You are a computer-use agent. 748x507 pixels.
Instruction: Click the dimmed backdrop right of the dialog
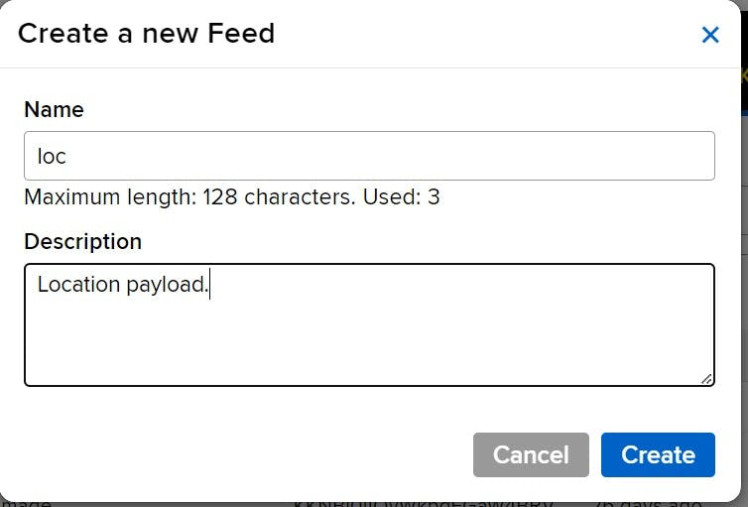tap(744, 300)
